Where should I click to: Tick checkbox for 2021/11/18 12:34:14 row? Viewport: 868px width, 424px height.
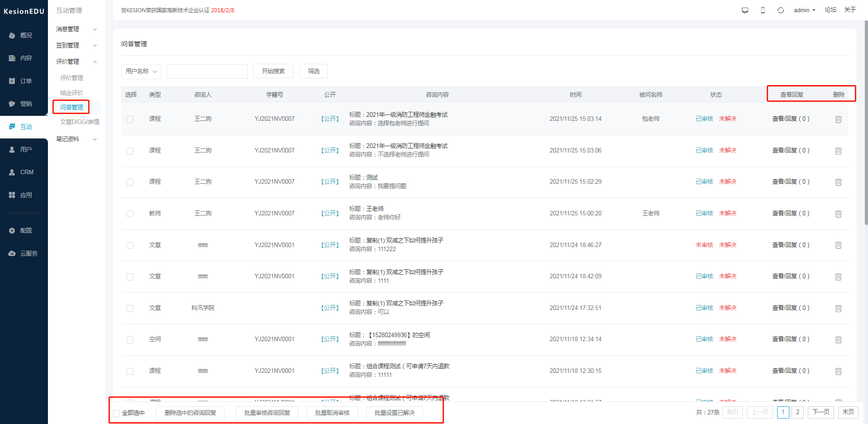(x=130, y=340)
